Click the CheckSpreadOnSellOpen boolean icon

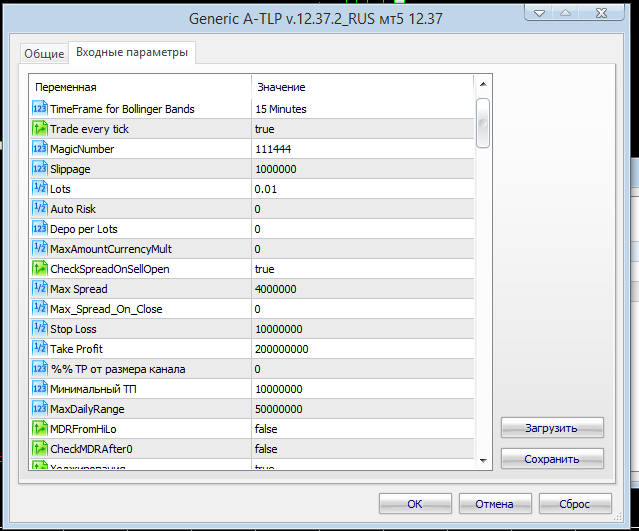click(40, 268)
